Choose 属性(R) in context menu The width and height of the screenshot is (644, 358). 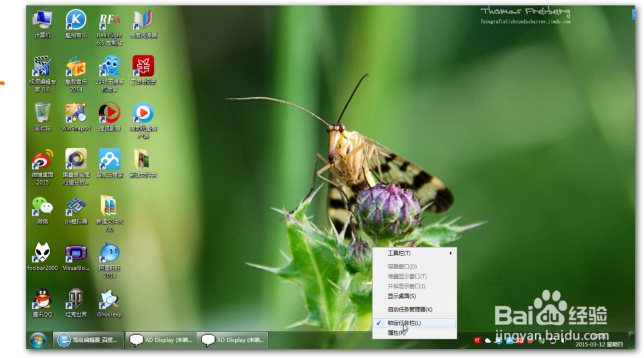(414, 333)
